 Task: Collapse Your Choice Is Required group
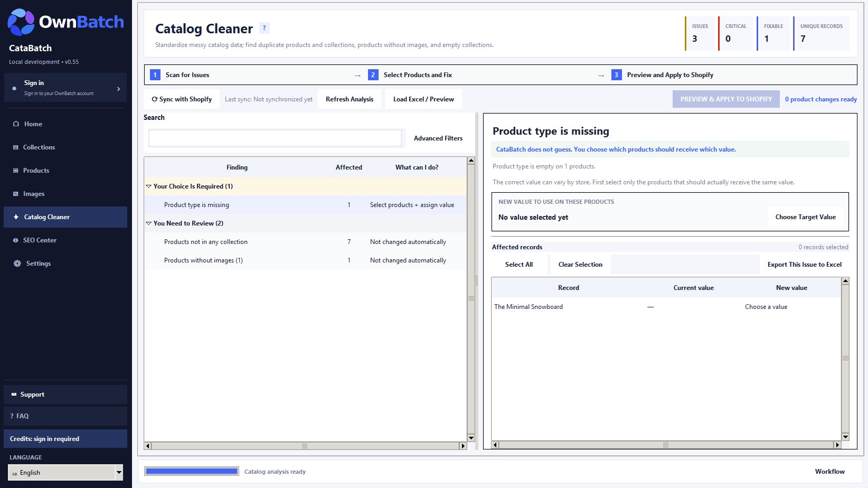pyautogui.click(x=148, y=186)
